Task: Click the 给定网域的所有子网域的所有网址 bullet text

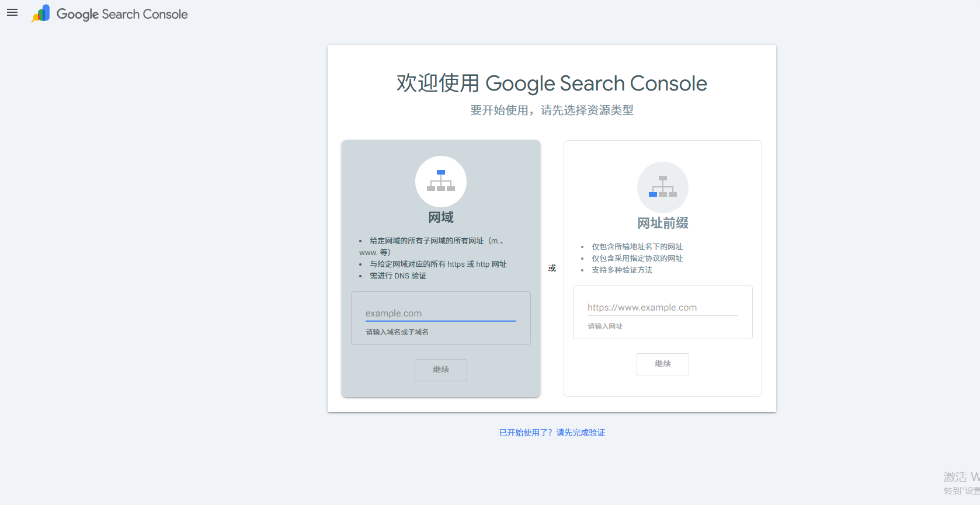Action: [431, 246]
